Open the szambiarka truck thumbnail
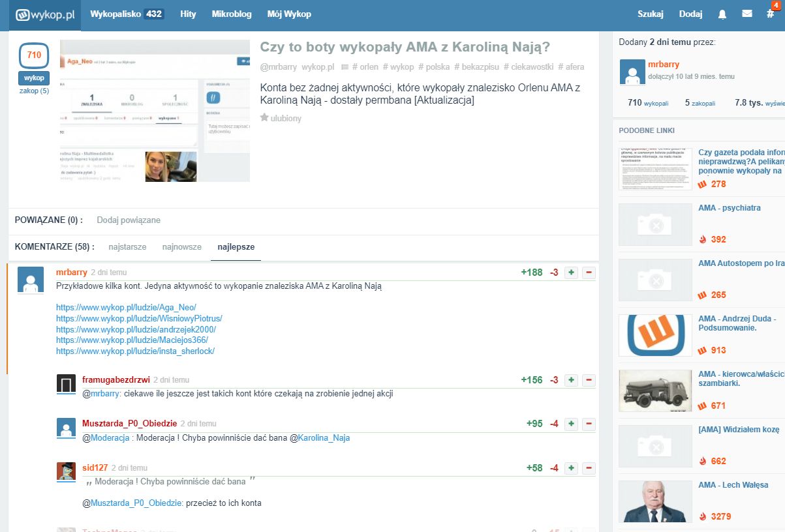Screen dimensions: 785x532 click(655, 391)
